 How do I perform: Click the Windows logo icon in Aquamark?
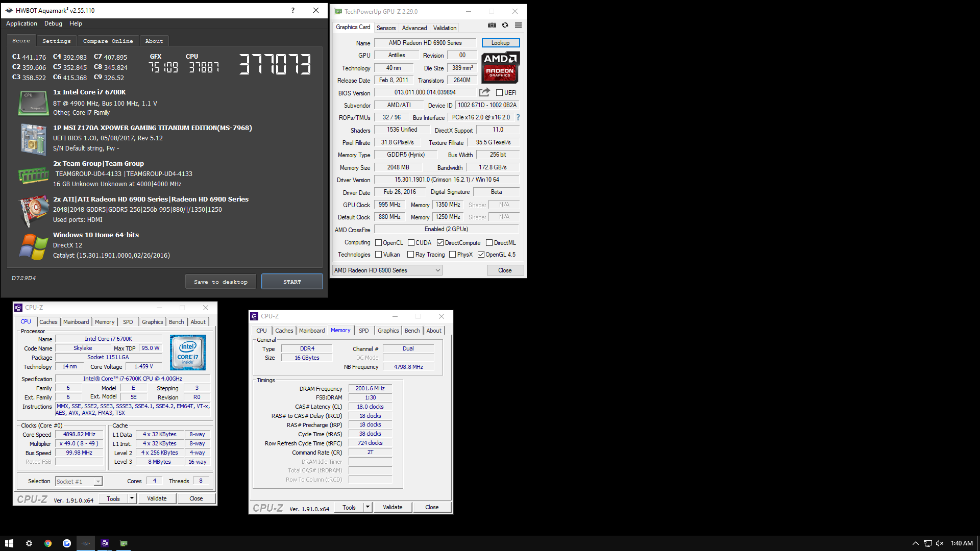pos(33,246)
